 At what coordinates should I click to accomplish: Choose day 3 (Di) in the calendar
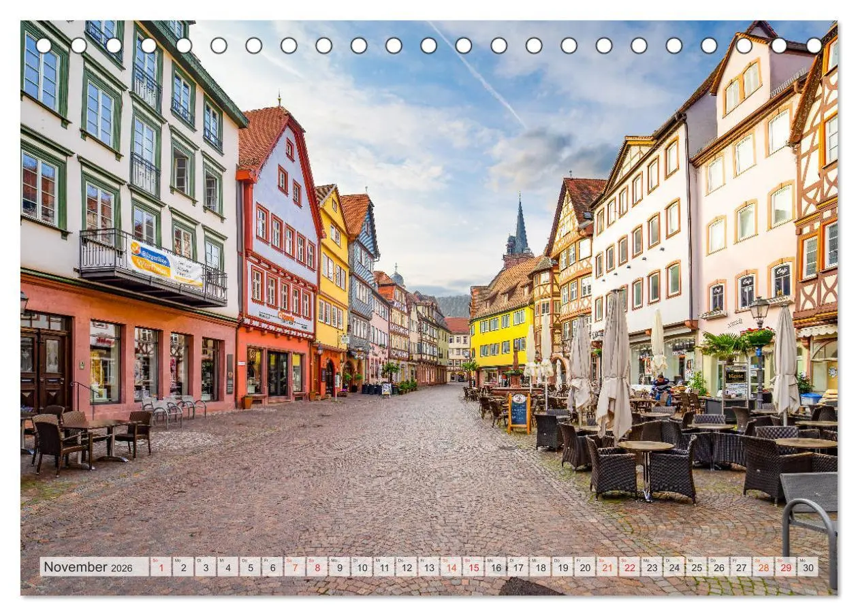click(205, 567)
